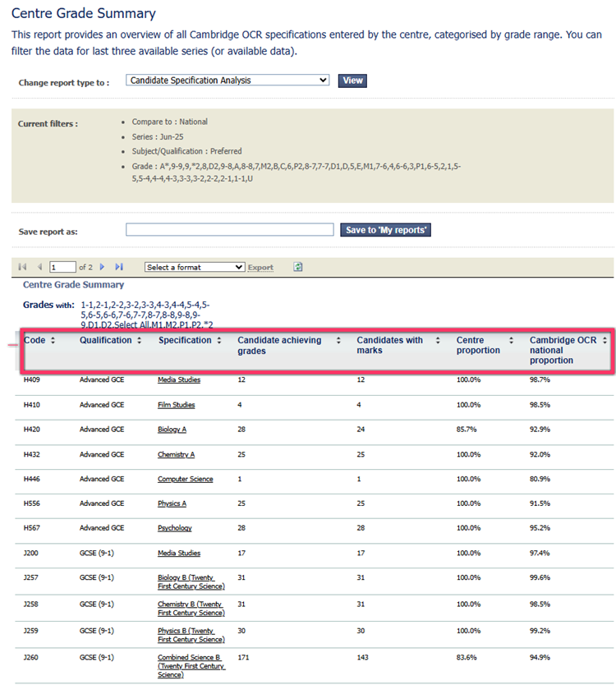Sort by Centre proportion column

point(511,340)
